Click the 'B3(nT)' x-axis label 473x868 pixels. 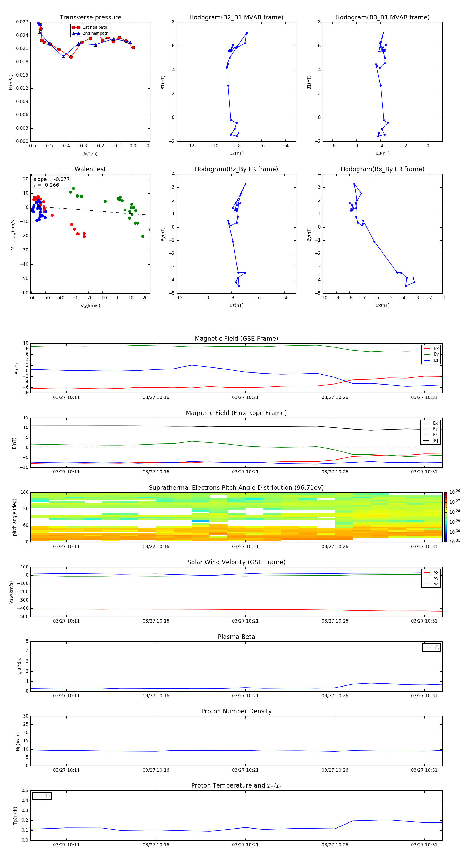(382, 153)
